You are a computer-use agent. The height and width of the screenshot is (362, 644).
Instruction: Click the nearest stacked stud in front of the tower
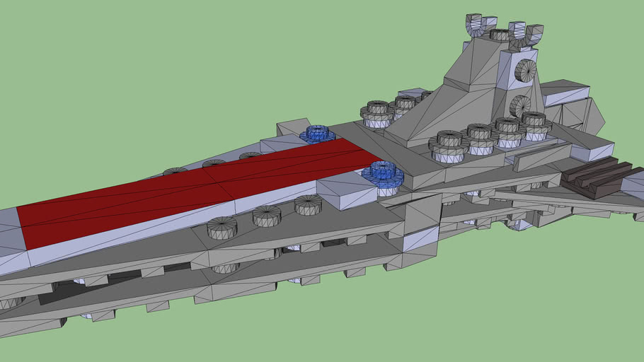click(x=447, y=145)
